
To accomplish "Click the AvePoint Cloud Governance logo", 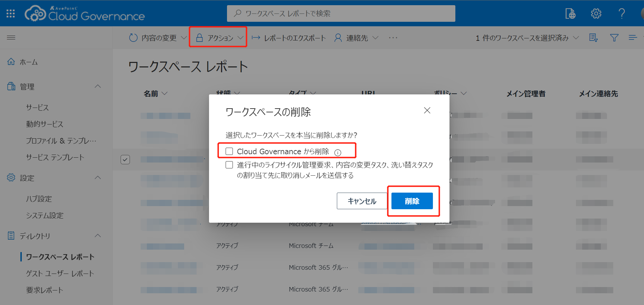I will click(x=85, y=13).
